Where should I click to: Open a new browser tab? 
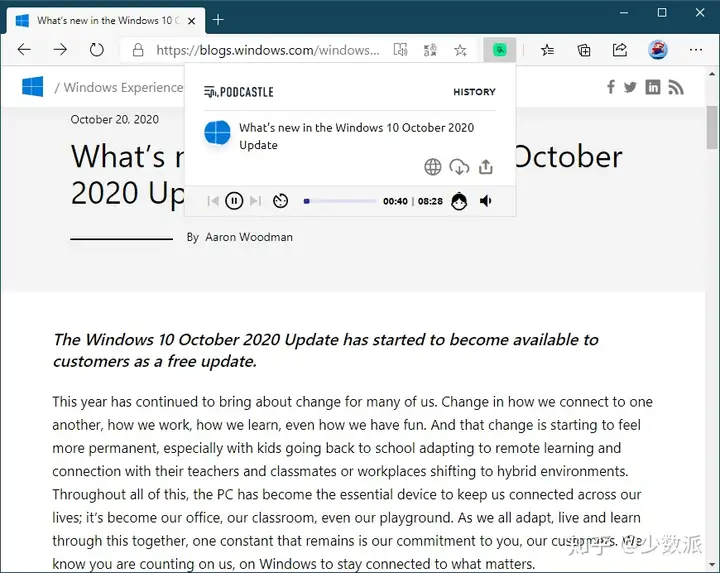tap(219, 20)
